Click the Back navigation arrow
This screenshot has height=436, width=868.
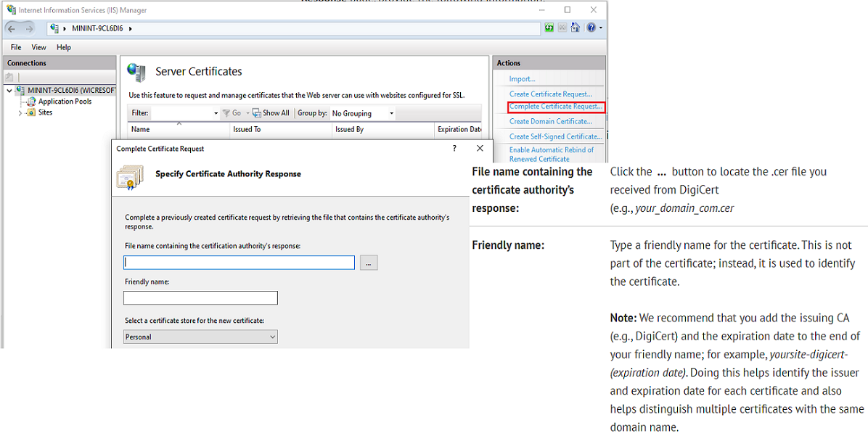tap(12, 28)
